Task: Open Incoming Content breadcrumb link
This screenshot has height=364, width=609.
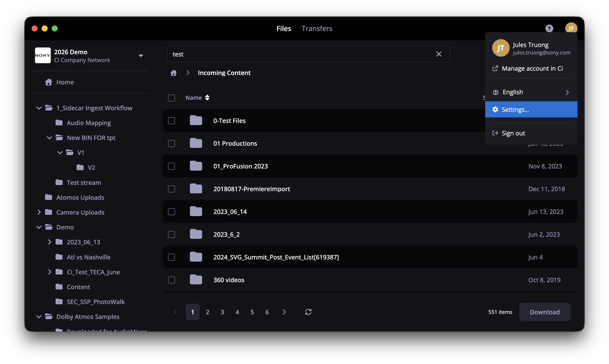Action: point(224,73)
